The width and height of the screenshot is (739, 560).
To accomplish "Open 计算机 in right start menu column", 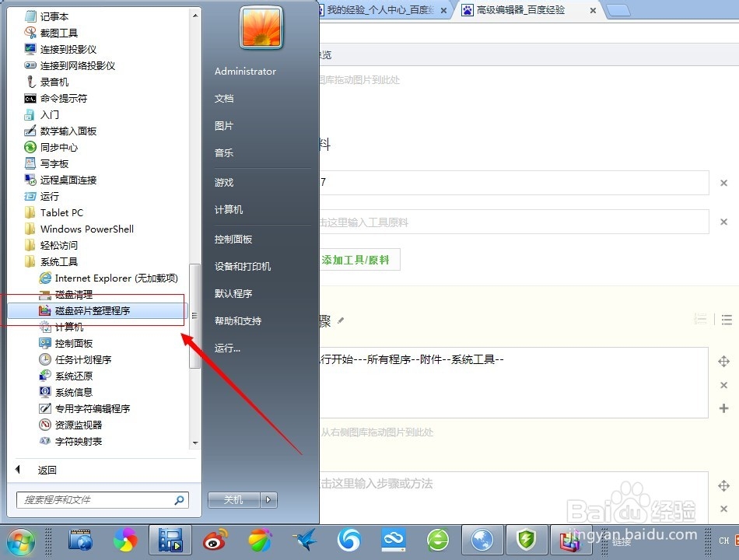I will click(229, 210).
